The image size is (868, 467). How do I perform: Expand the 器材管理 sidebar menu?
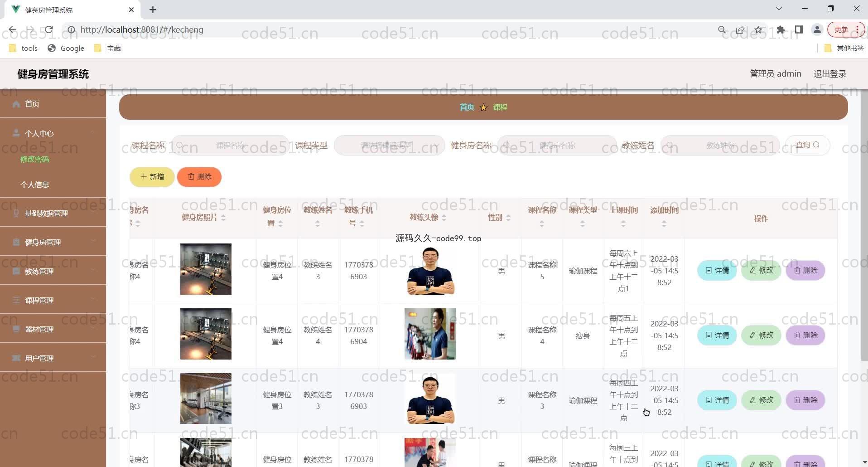click(53, 329)
